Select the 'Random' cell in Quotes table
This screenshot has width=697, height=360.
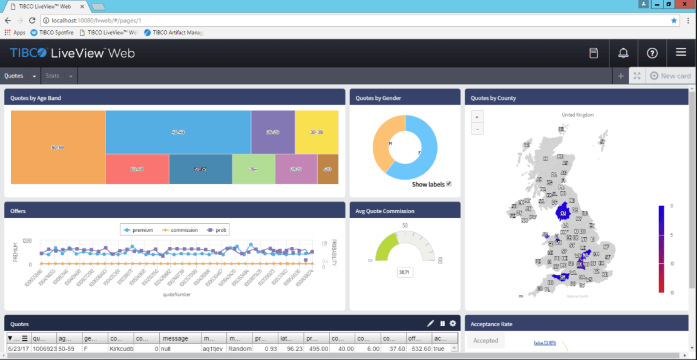(x=239, y=349)
